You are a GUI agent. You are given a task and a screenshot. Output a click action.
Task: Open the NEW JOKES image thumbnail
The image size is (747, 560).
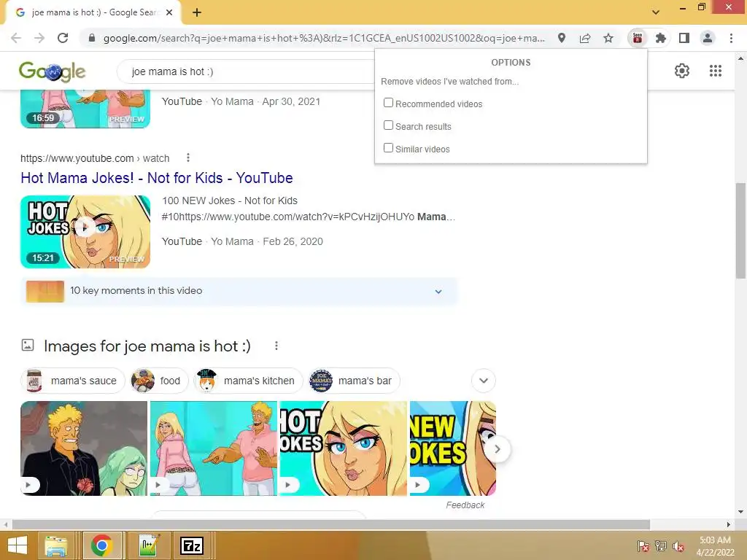point(452,448)
